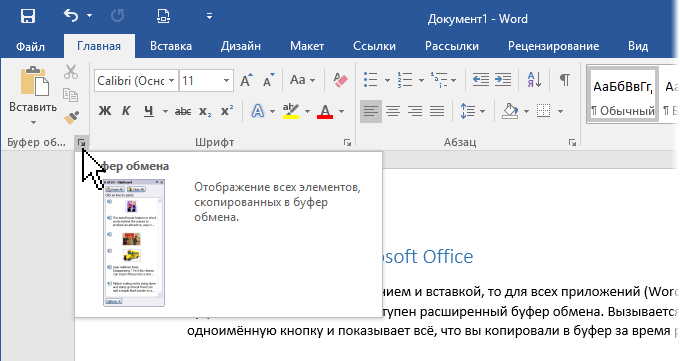Clear all formatting with eraser icon
680x361 pixels.
point(340,80)
